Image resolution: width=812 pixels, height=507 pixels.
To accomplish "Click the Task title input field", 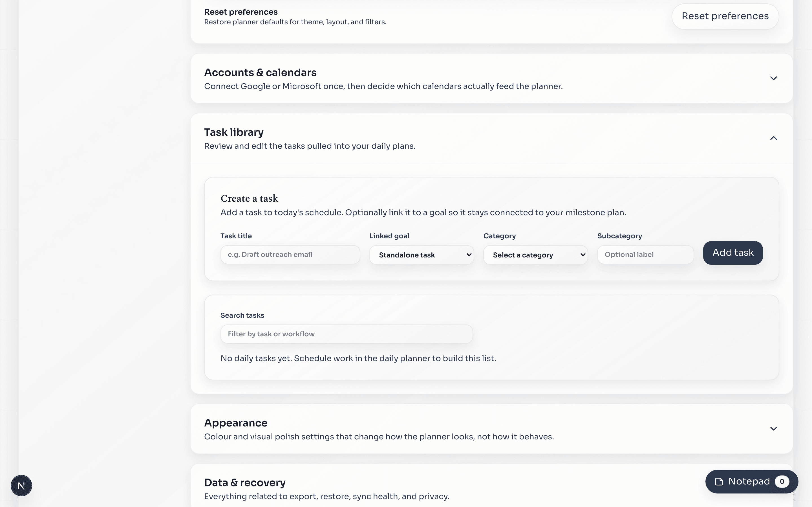I will (290, 255).
